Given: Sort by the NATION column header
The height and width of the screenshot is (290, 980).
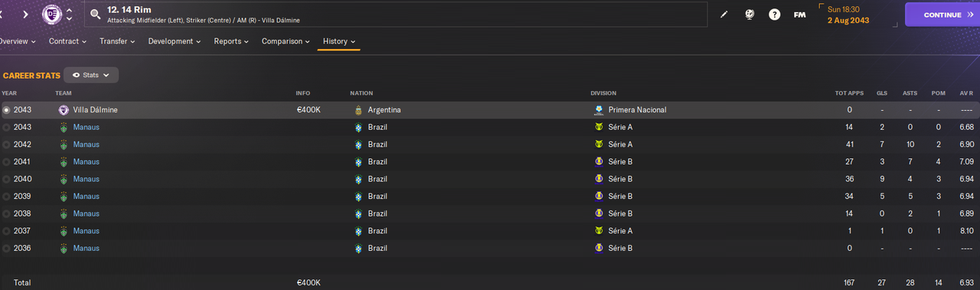Looking at the screenshot, I should (x=361, y=93).
